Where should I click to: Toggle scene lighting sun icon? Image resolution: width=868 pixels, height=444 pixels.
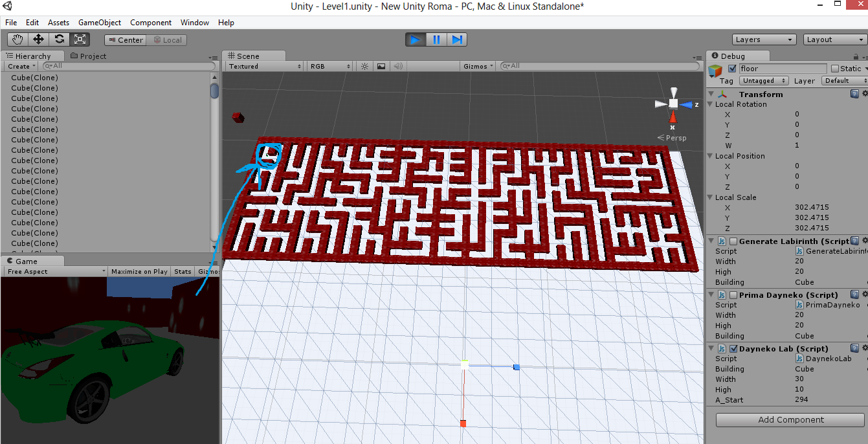pyautogui.click(x=364, y=66)
